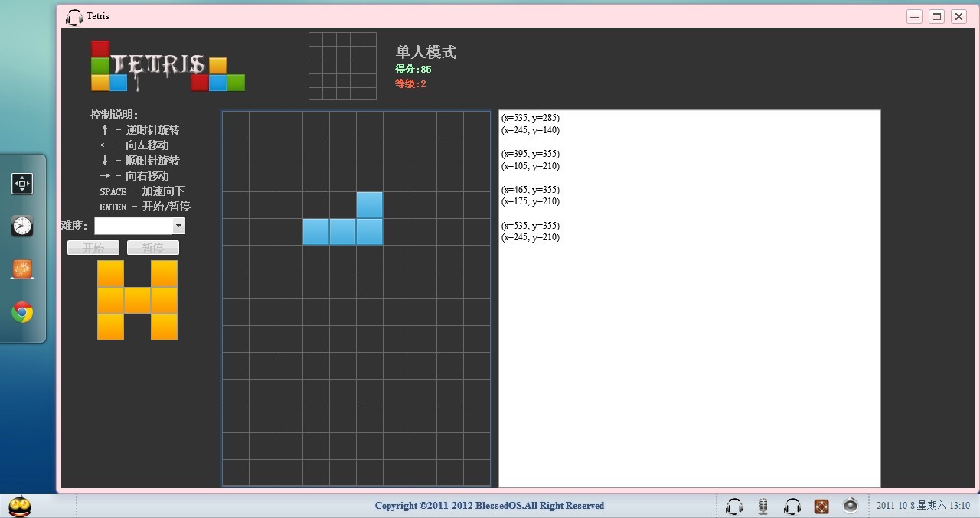Click the ↑ 逆时针旋转 instruction line
This screenshot has height=518, width=980.
coord(140,130)
